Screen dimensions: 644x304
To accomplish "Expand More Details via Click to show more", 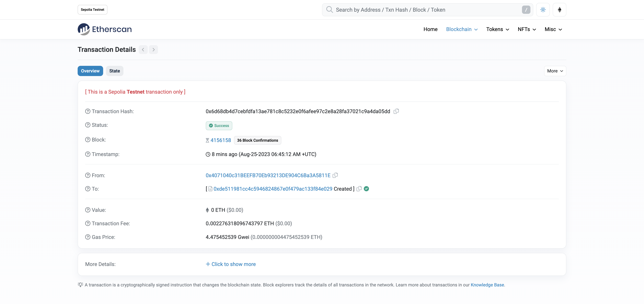I will [231, 264].
